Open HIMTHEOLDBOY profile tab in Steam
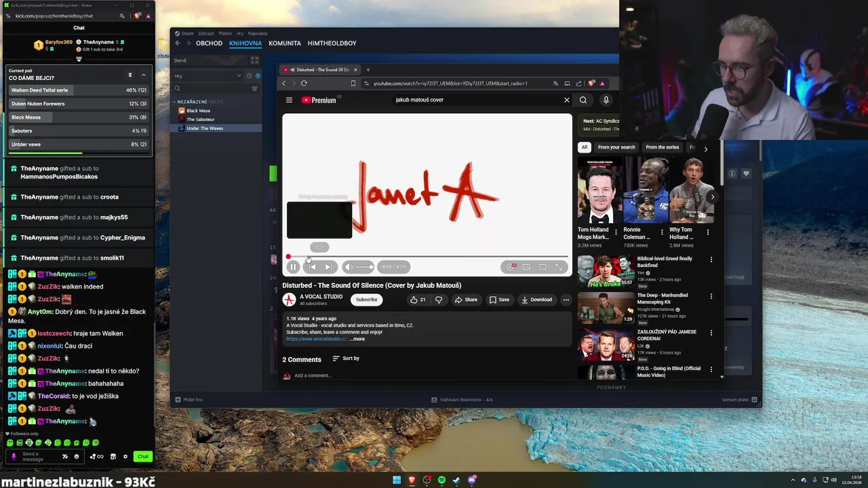The height and width of the screenshot is (488, 868). click(332, 43)
